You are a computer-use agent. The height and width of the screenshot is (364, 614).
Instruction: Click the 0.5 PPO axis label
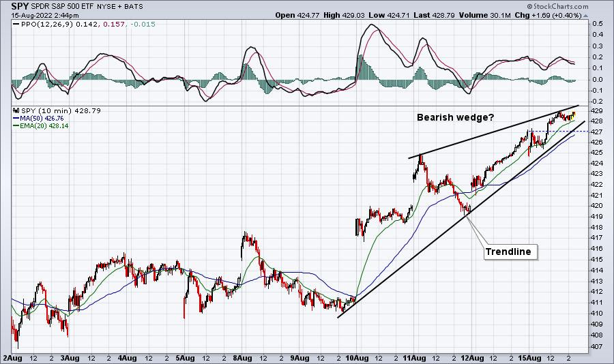(598, 23)
